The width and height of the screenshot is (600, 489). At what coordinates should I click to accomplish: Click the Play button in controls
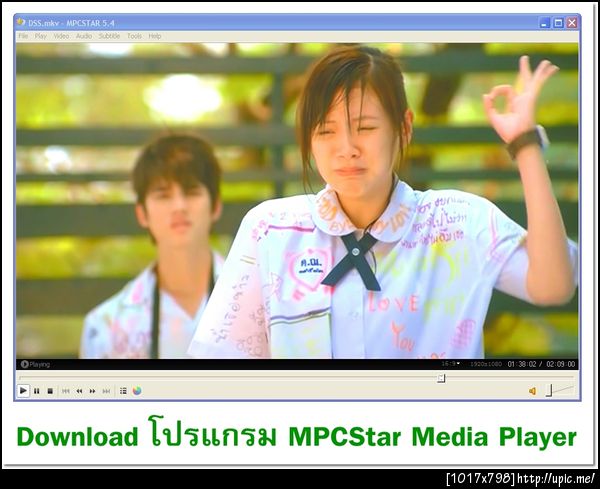click(x=23, y=391)
